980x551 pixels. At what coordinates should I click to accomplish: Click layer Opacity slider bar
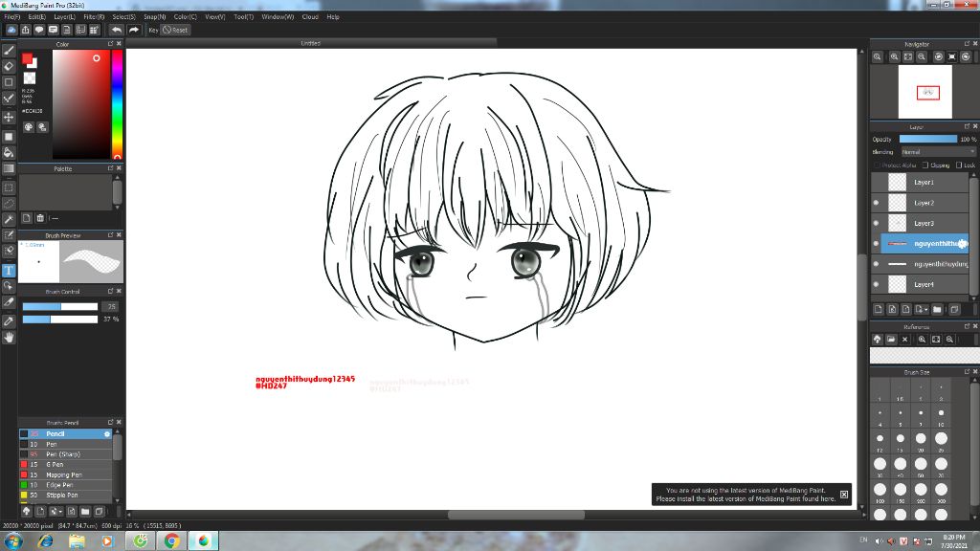[x=928, y=140]
